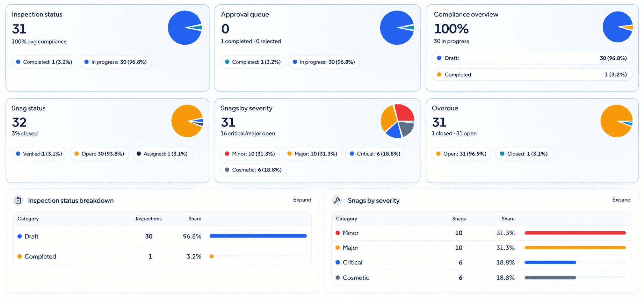Click the four-color Snags by severity pie chart

[397, 121]
